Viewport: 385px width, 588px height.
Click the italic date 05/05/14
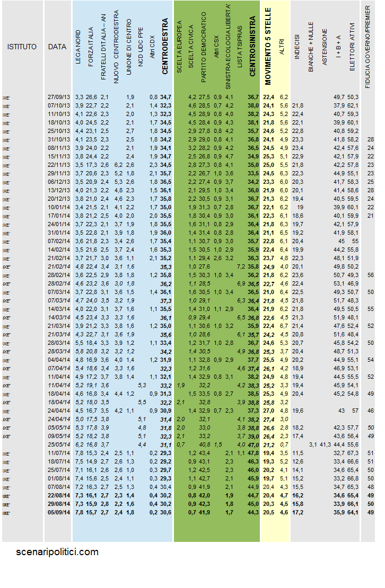(59, 427)
